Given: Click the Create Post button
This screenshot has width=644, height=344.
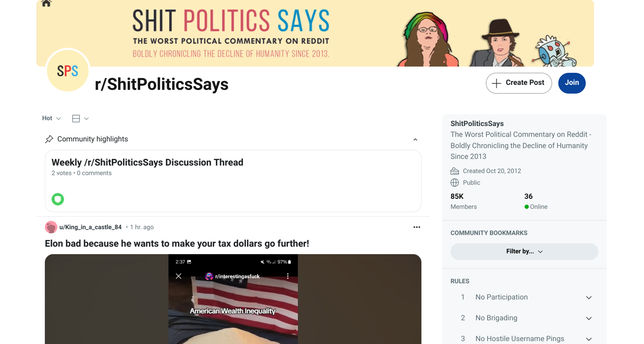Looking at the screenshot, I should pos(519,83).
